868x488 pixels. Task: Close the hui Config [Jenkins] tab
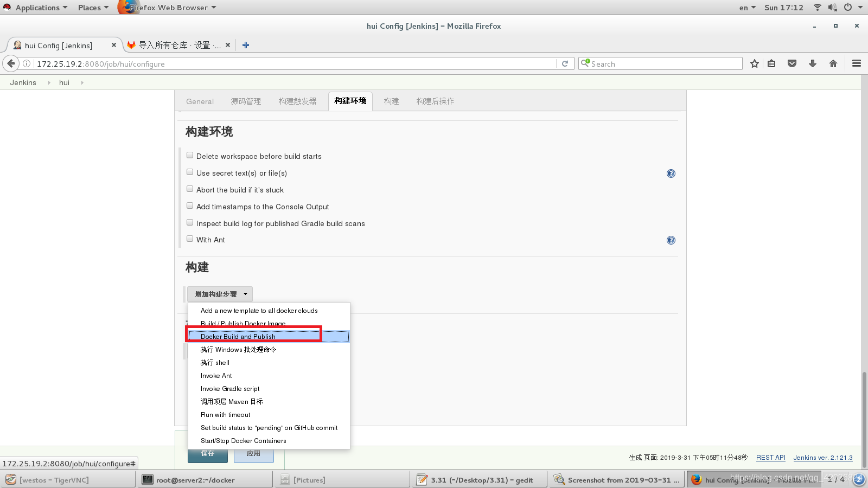click(x=113, y=45)
